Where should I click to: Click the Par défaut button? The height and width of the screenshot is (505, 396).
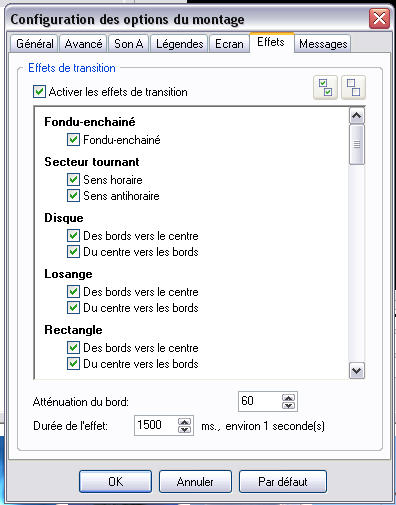[x=283, y=481]
